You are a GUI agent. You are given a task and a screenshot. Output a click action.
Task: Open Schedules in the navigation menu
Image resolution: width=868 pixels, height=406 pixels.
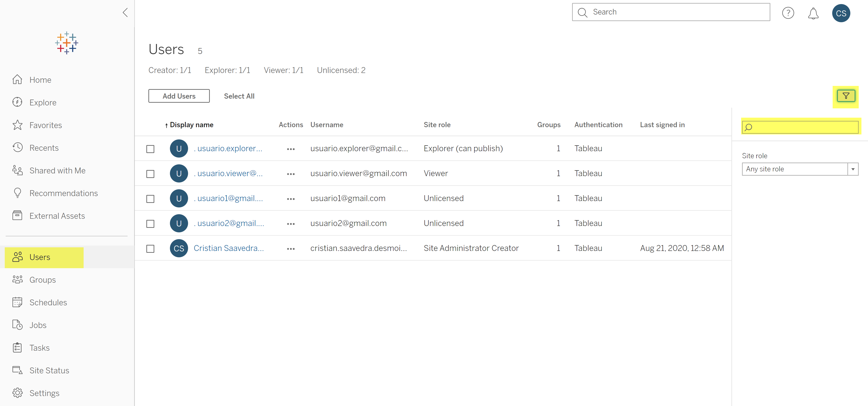(48, 302)
